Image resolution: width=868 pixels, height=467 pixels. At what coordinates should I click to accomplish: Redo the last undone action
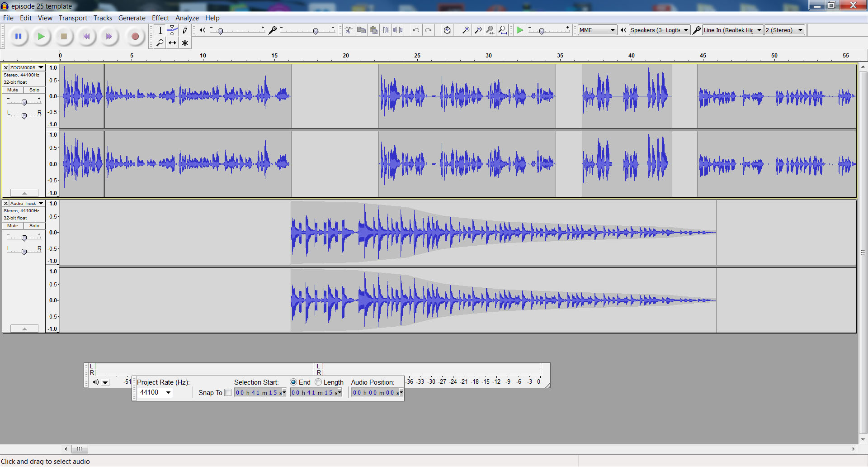point(428,30)
